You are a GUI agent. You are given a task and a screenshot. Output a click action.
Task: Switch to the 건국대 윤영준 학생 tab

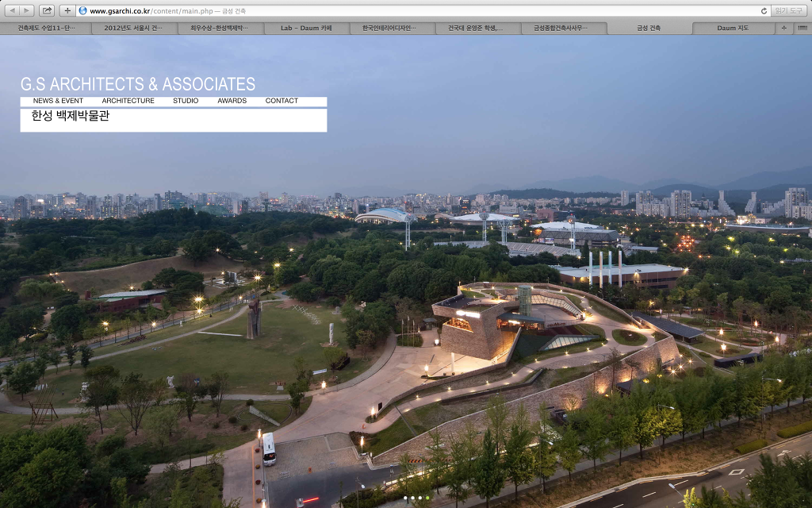pos(477,28)
